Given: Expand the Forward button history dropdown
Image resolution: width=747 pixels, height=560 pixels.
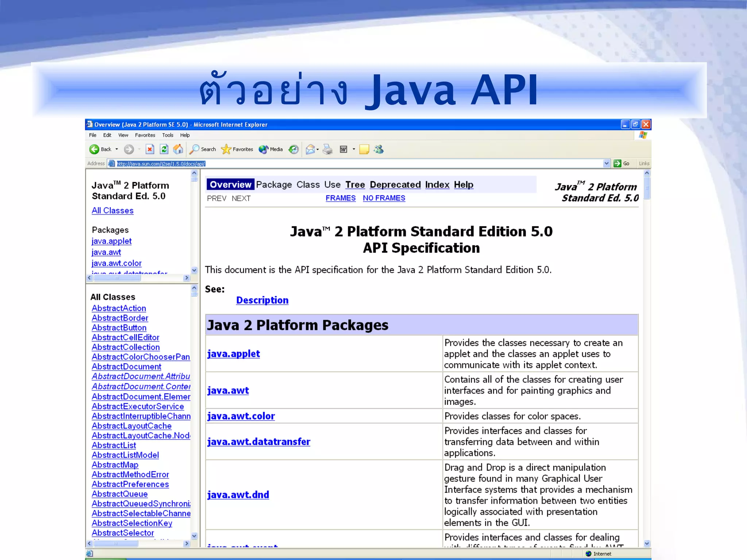Looking at the screenshot, I should (x=139, y=149).
